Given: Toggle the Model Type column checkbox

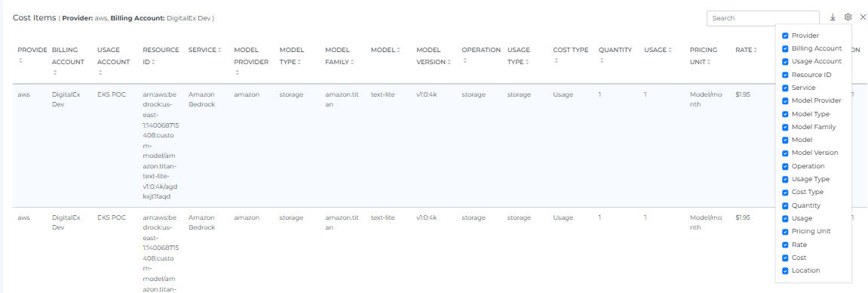Looking at the screenshot, I should (x=785, y=114).
